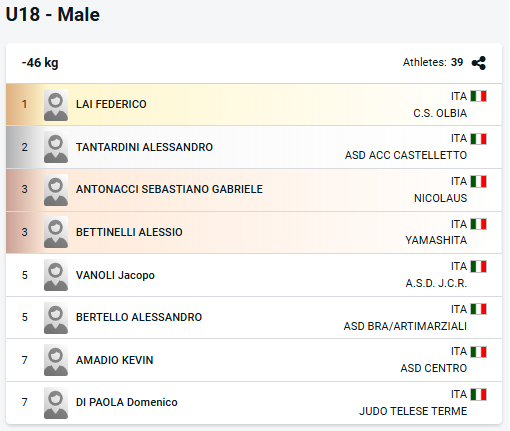The height and width of the screenshot is (431, 510).
Task: Click the JUDO TELESE TERME club text
Action: [x=413, y=411]
